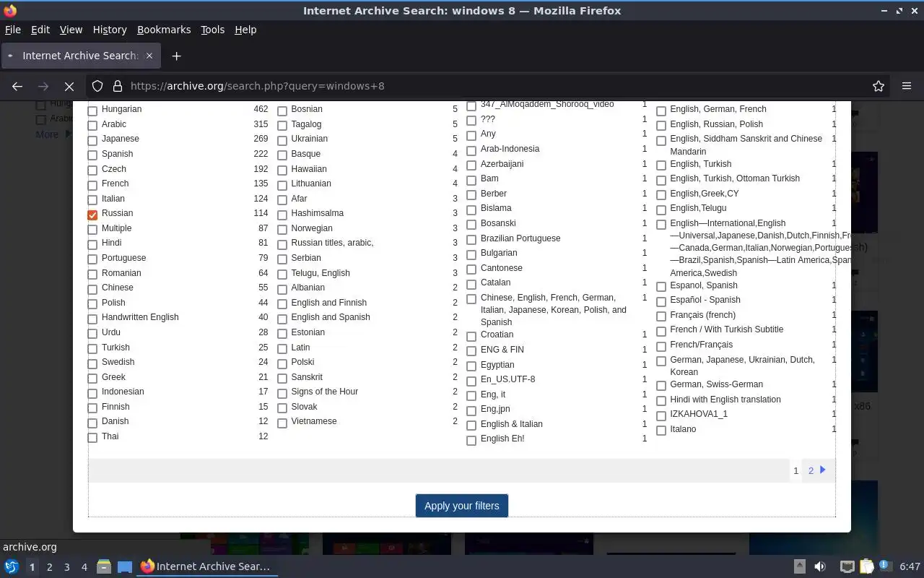Check the Hungarian language checkbox
The image size is (924, 578).
pos(92,111)
